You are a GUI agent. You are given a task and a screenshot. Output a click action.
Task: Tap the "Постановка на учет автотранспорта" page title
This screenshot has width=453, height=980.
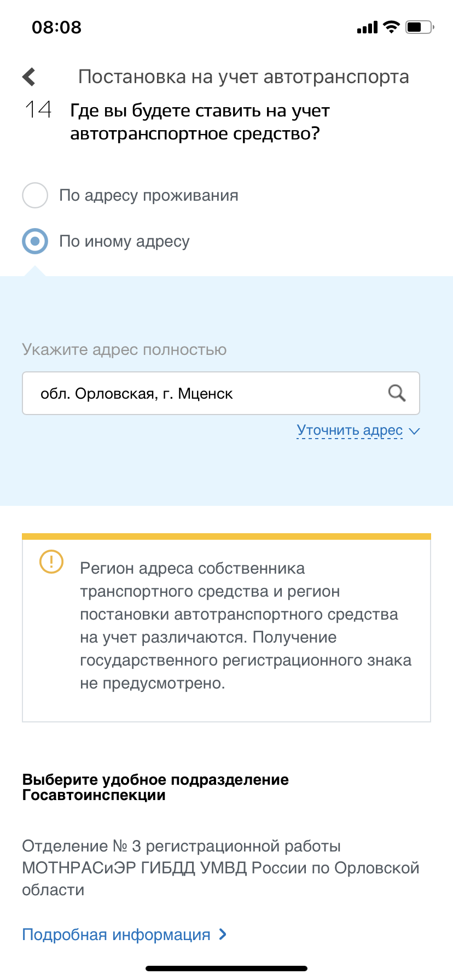(243, 77)
